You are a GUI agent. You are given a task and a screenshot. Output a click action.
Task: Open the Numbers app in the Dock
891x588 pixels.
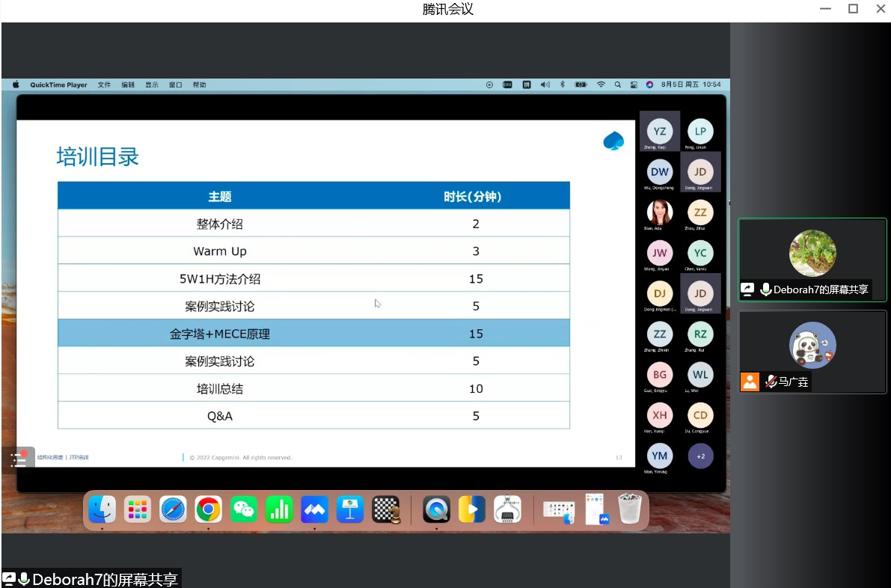(x=279, y=509)
